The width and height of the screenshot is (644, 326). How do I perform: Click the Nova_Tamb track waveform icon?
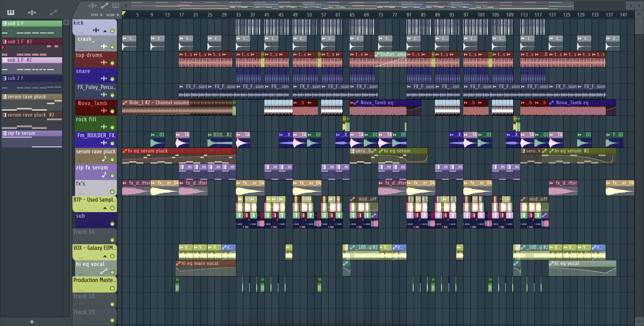click(104, 111)
